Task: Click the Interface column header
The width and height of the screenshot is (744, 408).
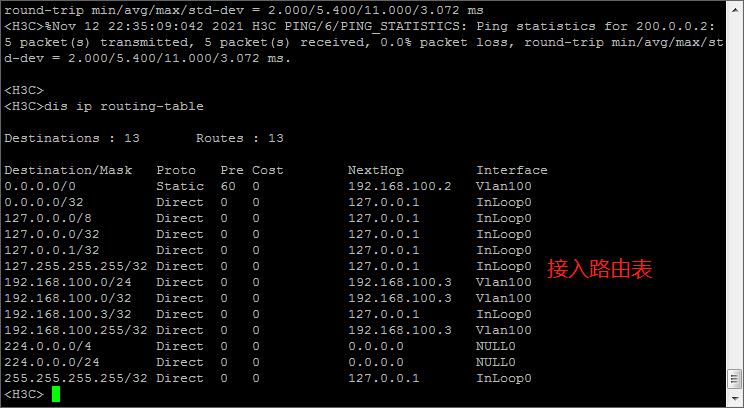Action: [x=512, y=170]
